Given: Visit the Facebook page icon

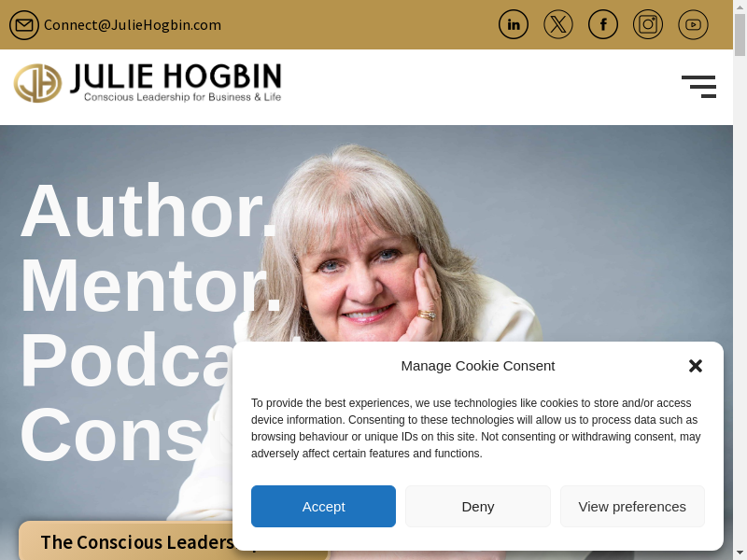Looking at the screenshot, I should [602, 24].
